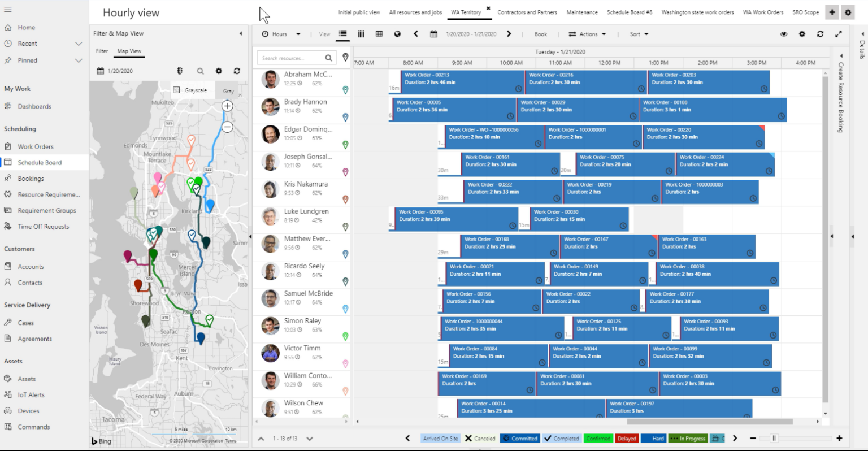Viewport: 868px width, 451px height.
Task: Open tab settings gear at top right
Action: point(848,12)
